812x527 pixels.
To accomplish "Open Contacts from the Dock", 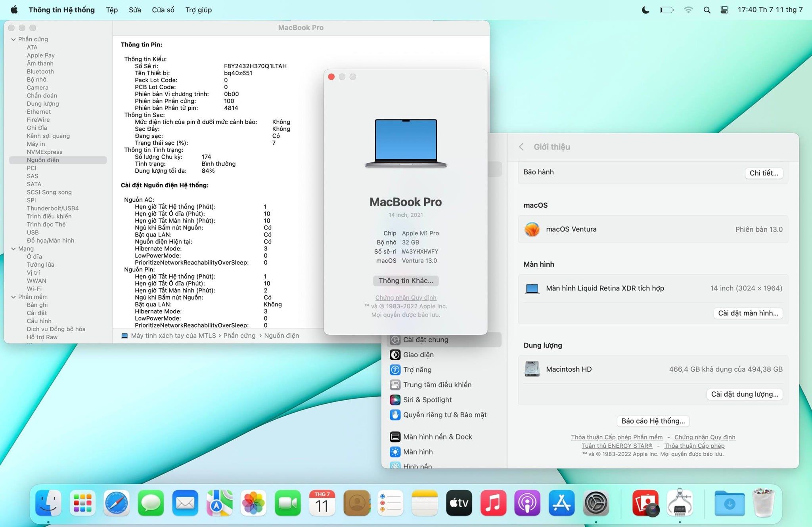I will pyautogui.click(x=356, y=503).
